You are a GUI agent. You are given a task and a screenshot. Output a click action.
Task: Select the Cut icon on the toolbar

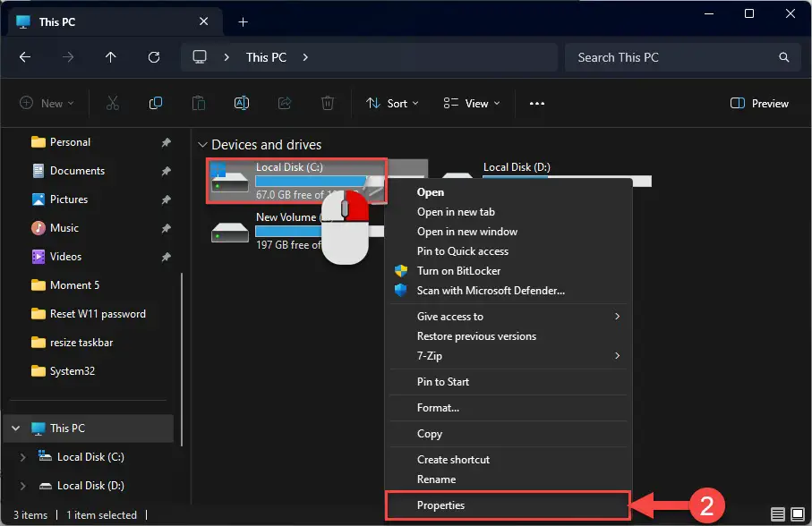click(x=112, y=103)
